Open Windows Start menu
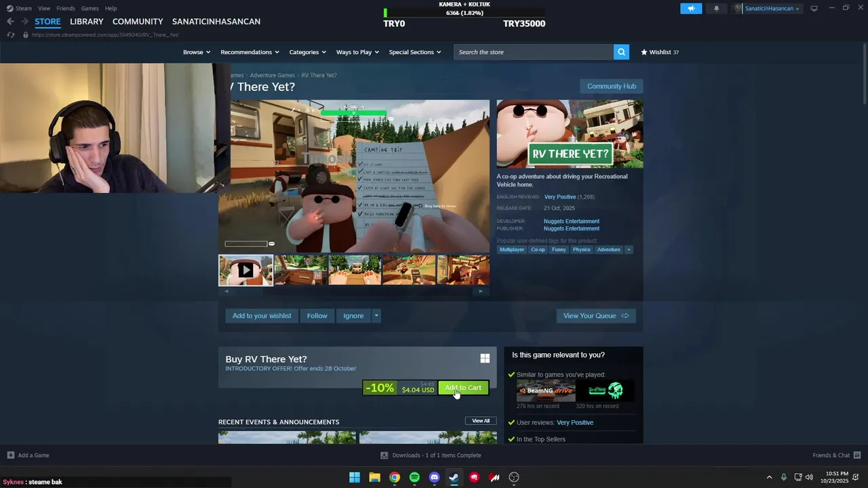The width and height of the screenshot is (868, 488). click(x=354, y=477)
